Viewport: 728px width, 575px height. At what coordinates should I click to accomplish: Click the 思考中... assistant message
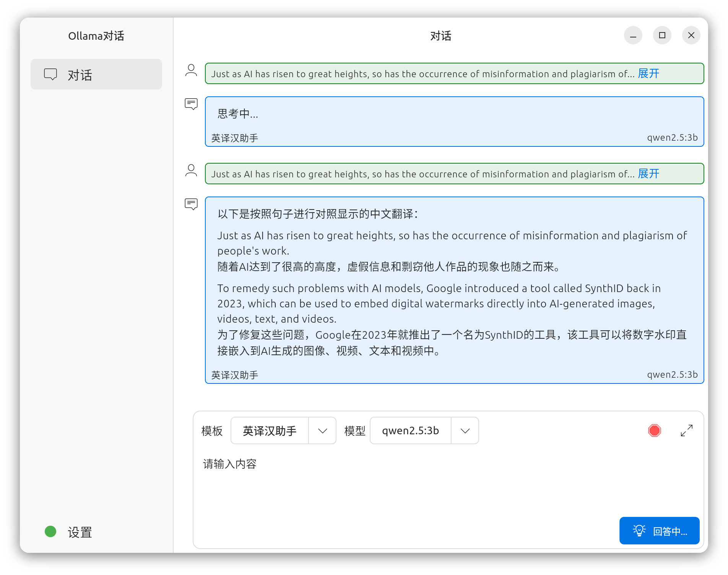click(454, 122)
